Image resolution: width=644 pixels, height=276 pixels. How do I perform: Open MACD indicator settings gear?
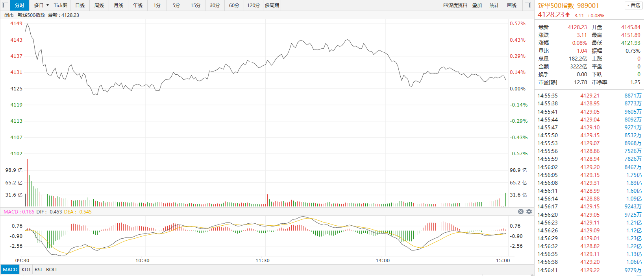(529, 212)
